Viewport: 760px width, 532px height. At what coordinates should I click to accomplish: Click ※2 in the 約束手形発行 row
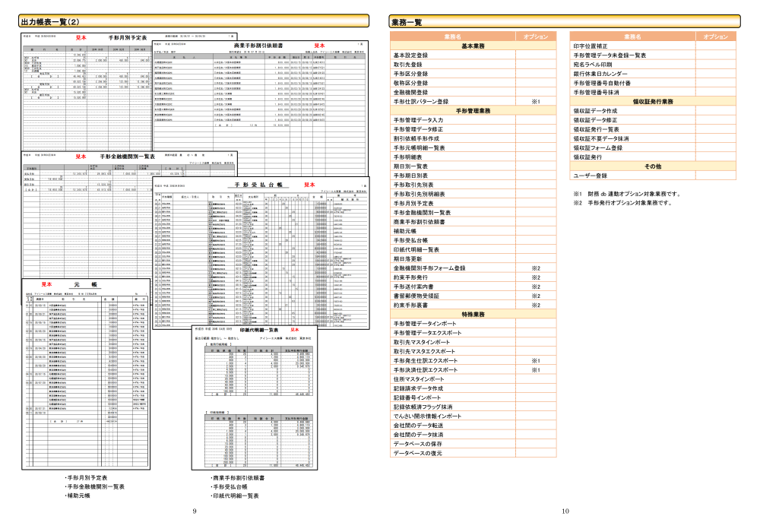536,277
